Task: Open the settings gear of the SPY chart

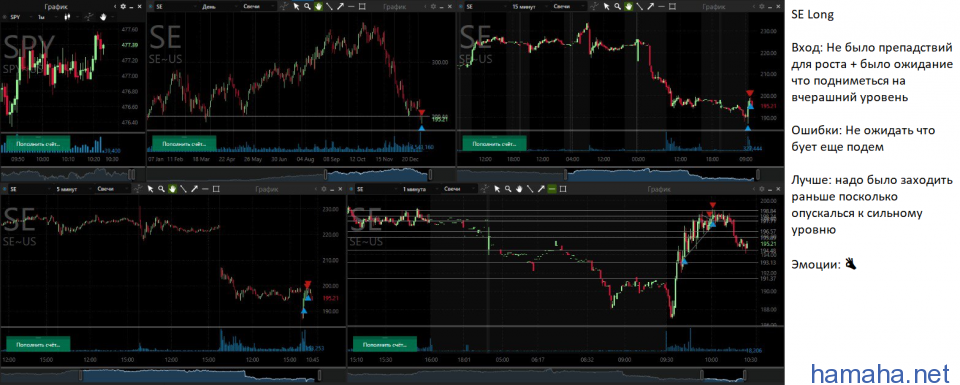Action: coord(123,6)
